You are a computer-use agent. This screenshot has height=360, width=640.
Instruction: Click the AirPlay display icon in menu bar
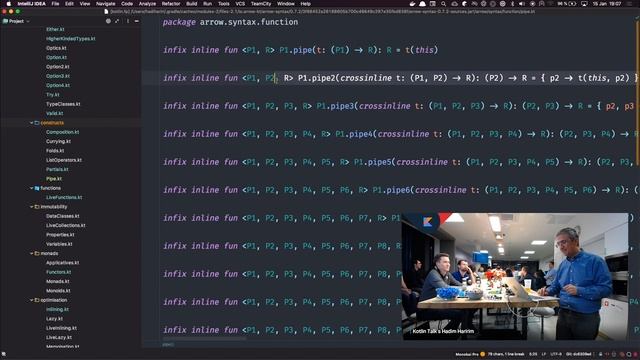tap(584, 4)
